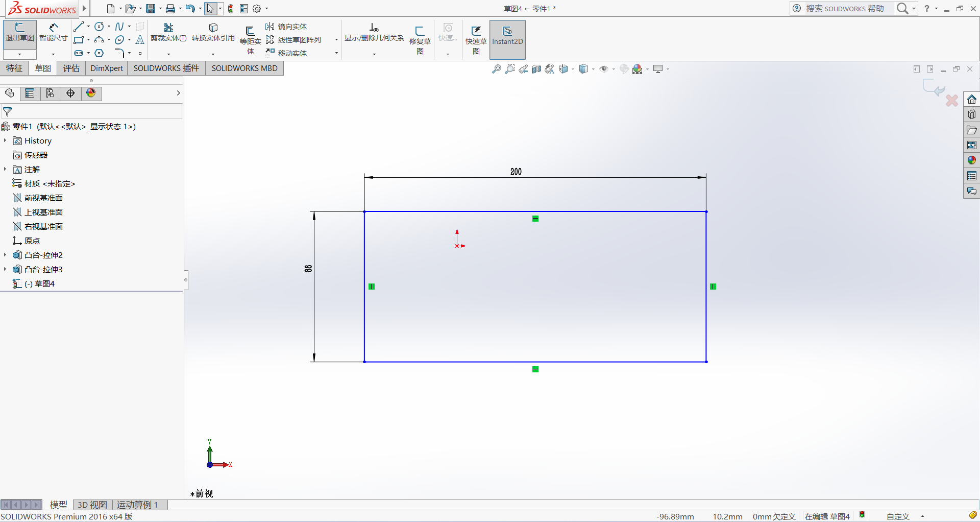This screenshot has width=980, height=522.
Task: Switch to the 评估 (Evaluate) tab
Action: [x=71, y=68]
